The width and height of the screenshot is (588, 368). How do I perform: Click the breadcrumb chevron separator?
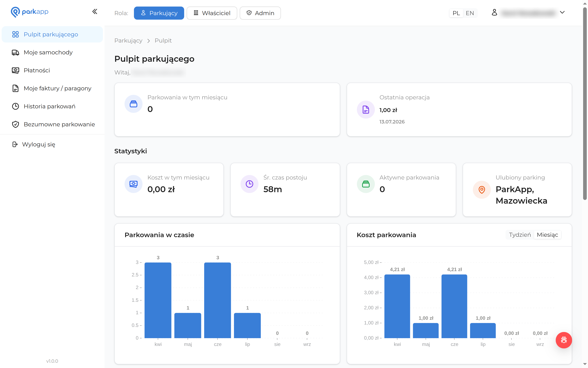pos(148,41)
